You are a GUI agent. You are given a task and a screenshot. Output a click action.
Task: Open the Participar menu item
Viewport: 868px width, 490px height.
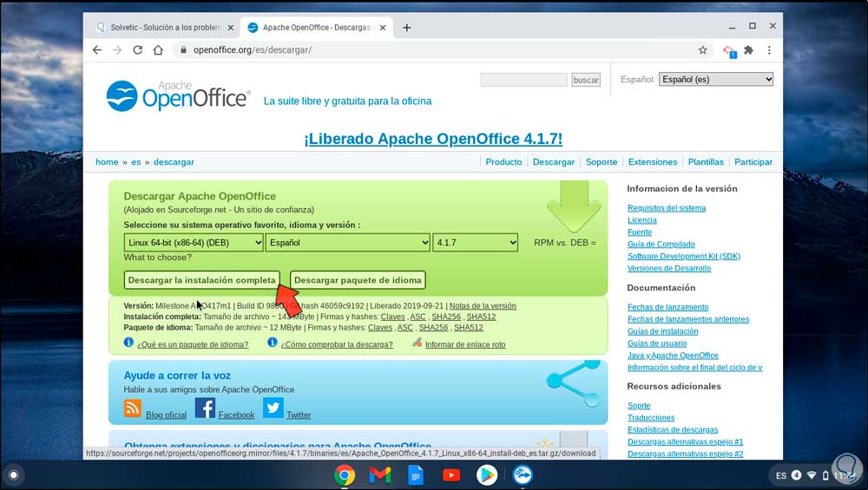click(753, 162)
